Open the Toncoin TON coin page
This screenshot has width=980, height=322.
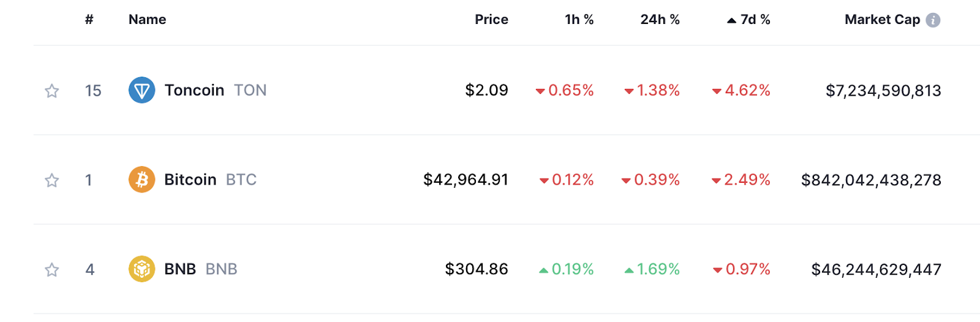(216, 90)
